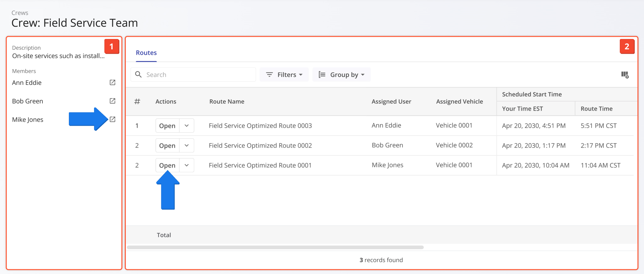The width and height of the screenshot is (644, 274).
Task: Expand actions chevron for Route 0003
Action: [187, 126]
